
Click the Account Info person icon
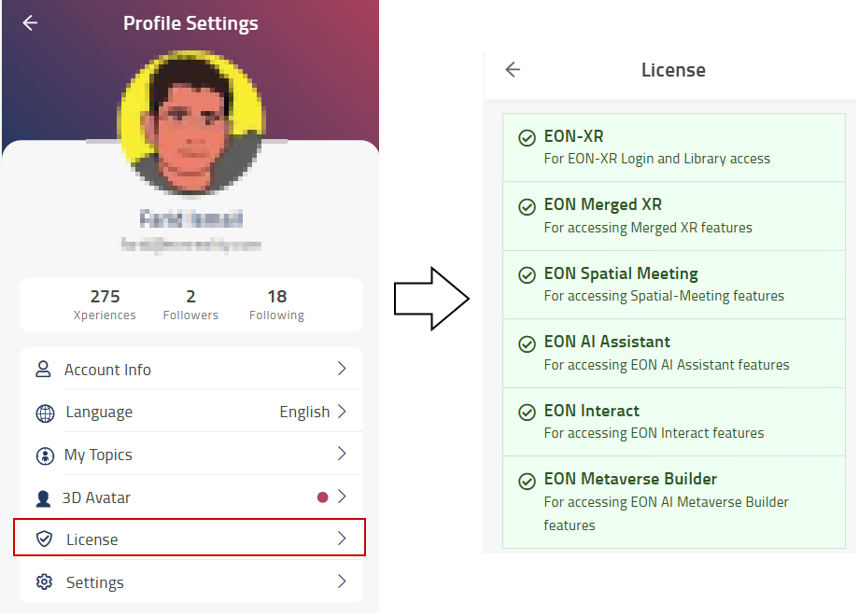click(x=43, y=370)
